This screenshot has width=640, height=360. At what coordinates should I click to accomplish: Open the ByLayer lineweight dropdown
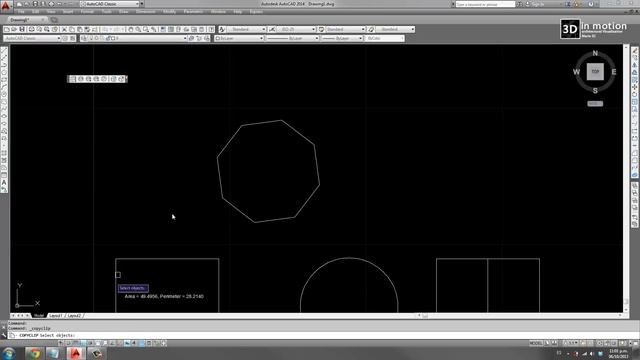click(x=342, y=38)
